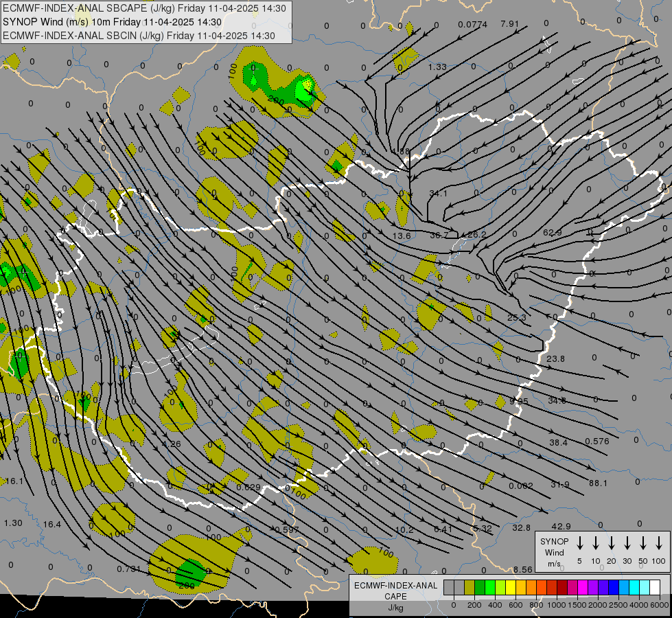Click the 42.9 station value

561,526
